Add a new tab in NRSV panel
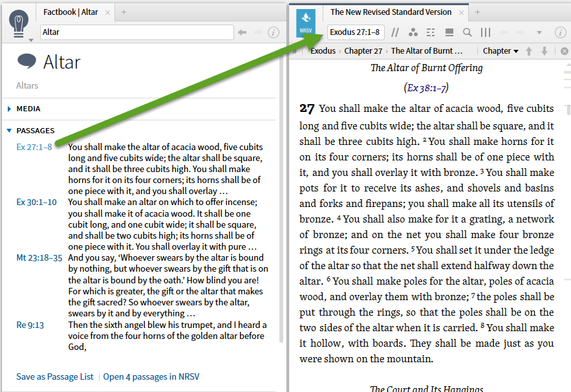The height and width of the screenshot is (392, 571). 477,12
